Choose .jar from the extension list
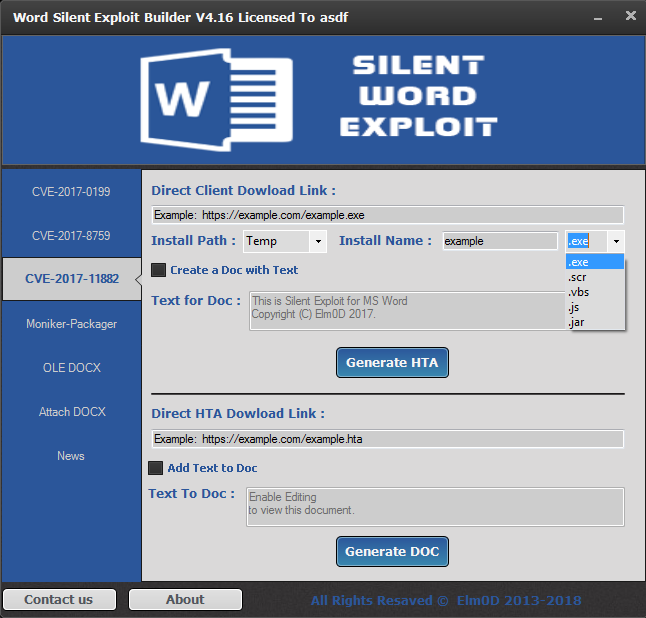The image size is (646, 618). 595,322
